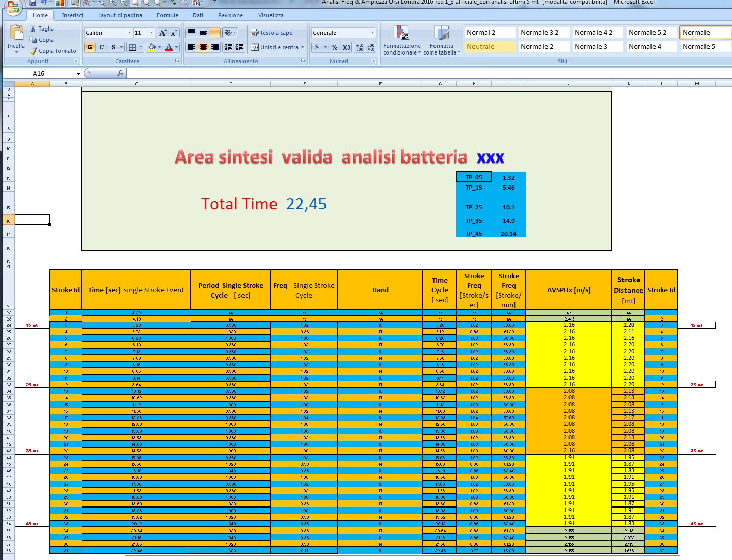
Task: Toggle bold G formatting
Action: pyautogui.click(x=90, y=47)
